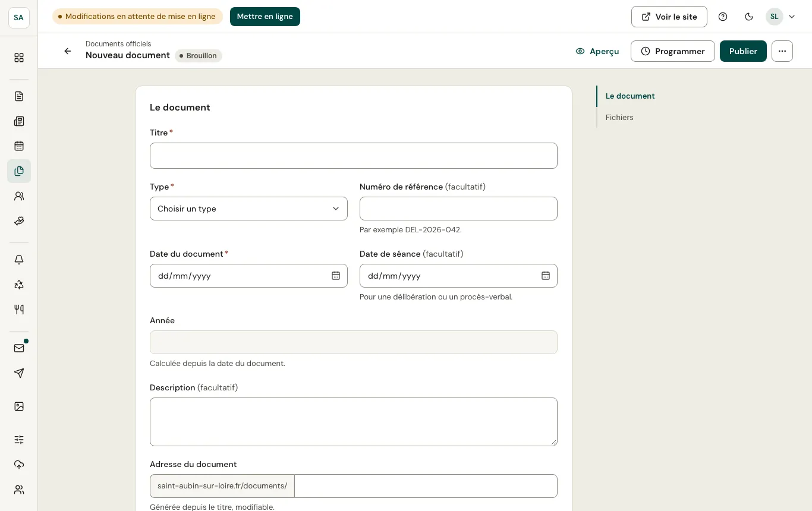Open the bell alerts icon in the sidebar
This screenshot has height=511, width=812.
click(19, 260)
